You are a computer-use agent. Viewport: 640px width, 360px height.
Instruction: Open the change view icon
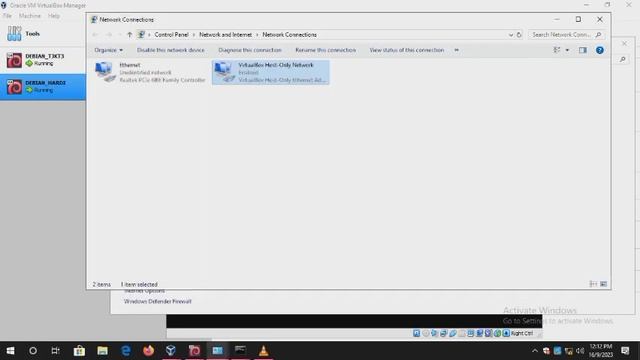557,50
